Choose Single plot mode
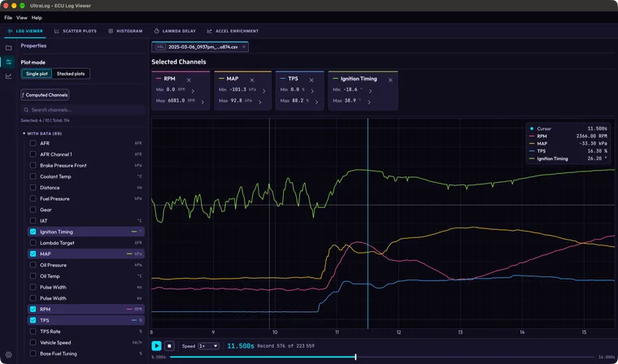 click(x=37, y=74)
